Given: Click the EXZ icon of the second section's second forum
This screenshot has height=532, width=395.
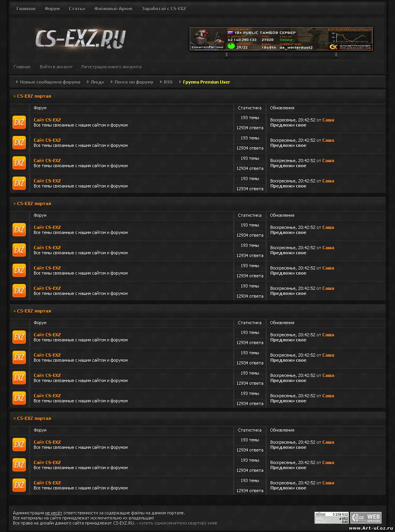Looking at the screenshot, I should [x=19, y=250].
